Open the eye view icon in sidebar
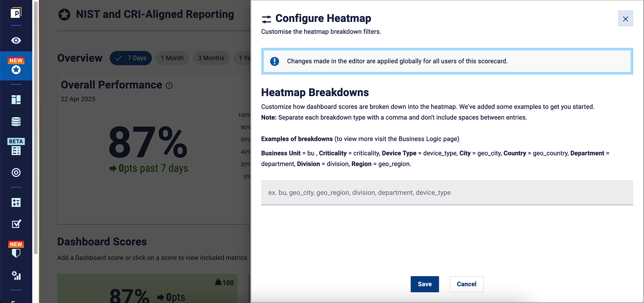644x303 pixels. pyautogui.click(x=16, y=41)
